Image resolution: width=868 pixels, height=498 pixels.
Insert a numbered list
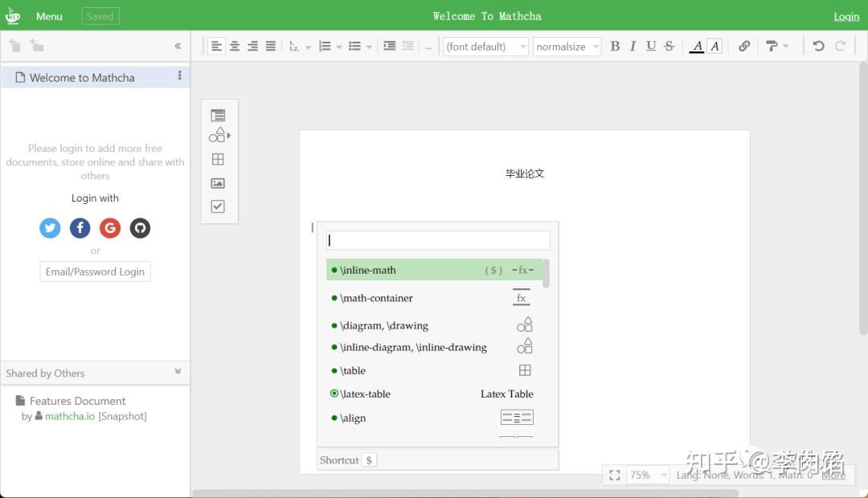point(325,47)
